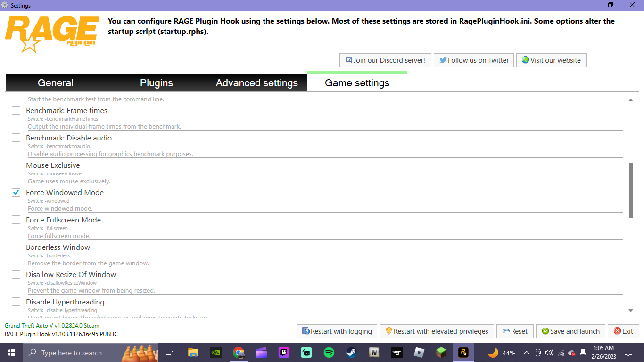Click the weather 44°F widget
The height and width of the screenshot is (362, 644).
coord(502,353)
